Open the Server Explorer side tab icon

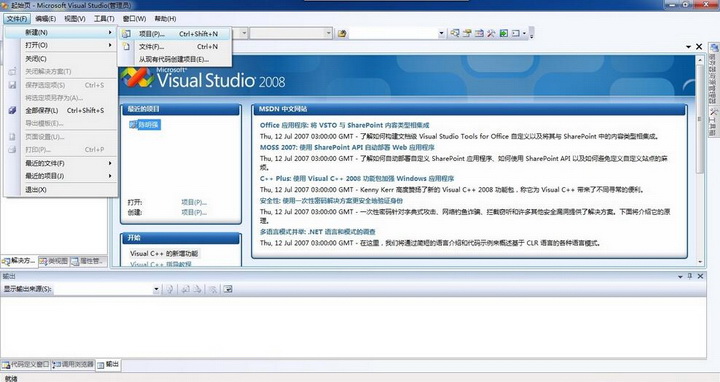(714, 48)
